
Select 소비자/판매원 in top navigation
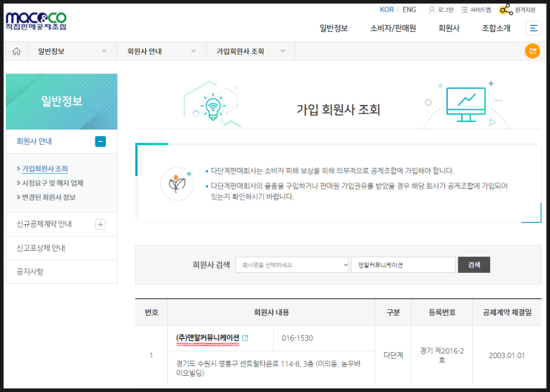click(393, 28)
